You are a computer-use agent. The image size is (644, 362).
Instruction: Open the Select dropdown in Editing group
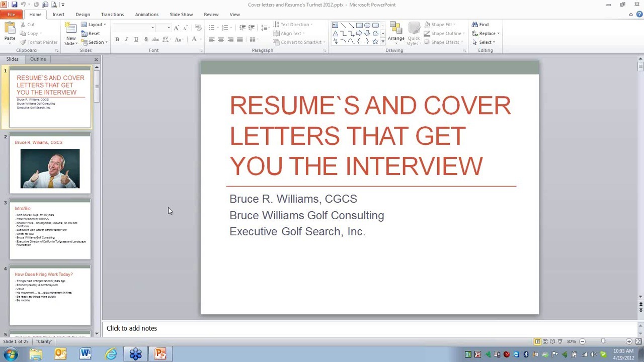(x=486, y=42)
